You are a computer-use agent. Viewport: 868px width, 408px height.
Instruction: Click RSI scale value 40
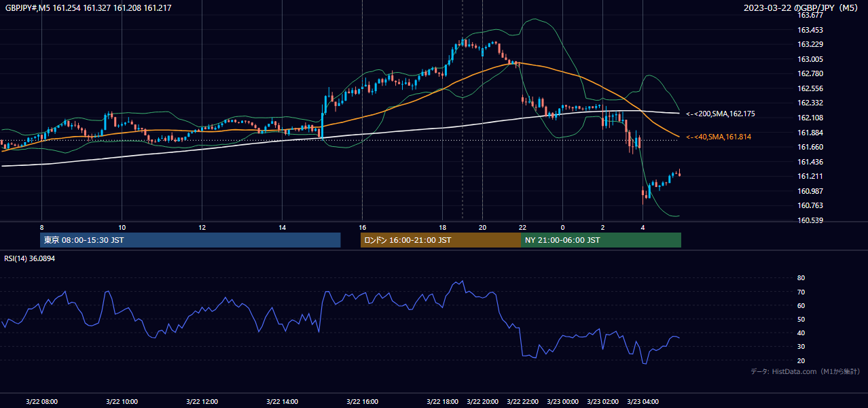[x=801, y=333]
